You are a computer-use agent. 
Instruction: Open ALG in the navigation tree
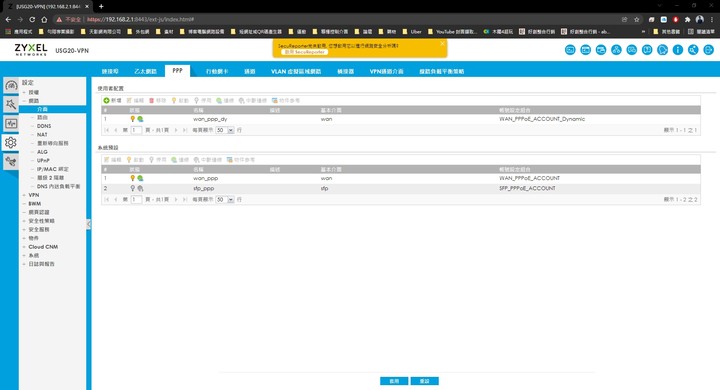(x=42, y=152)
